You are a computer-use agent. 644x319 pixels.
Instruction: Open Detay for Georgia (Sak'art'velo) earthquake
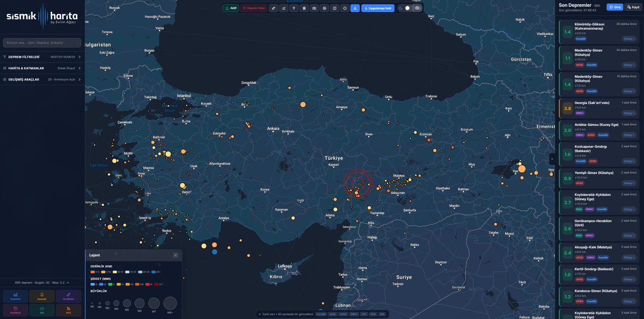coord(629,113)
